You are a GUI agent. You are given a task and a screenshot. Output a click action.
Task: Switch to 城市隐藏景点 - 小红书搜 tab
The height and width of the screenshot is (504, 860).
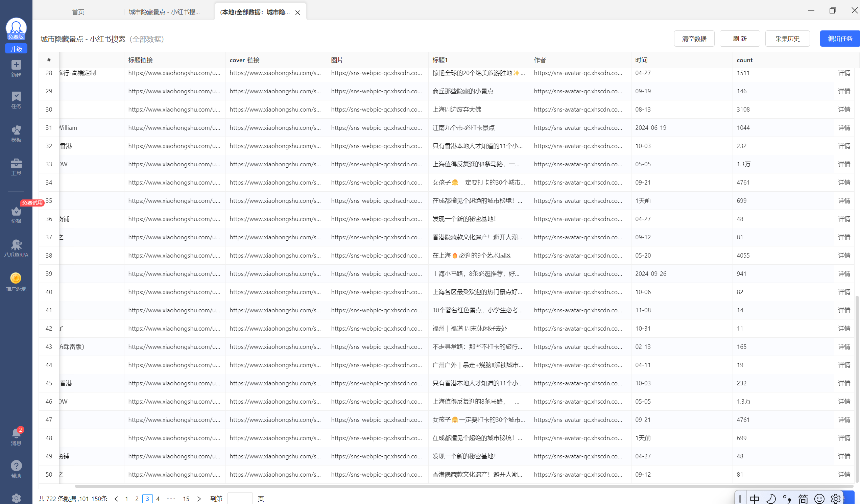click(x=164, y=12)
